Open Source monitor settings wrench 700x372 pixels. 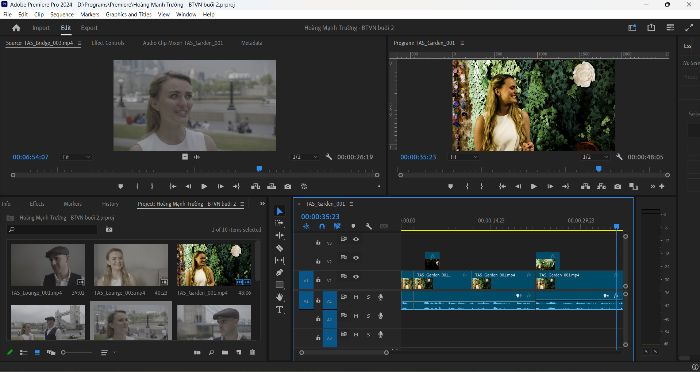point(329,157)
